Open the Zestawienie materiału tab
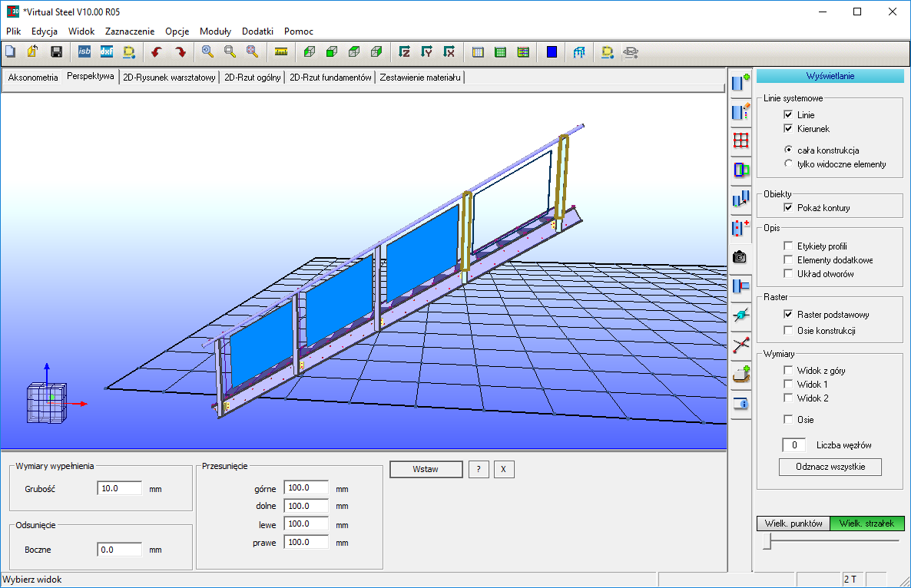911x588 pixels. point(419,78)
